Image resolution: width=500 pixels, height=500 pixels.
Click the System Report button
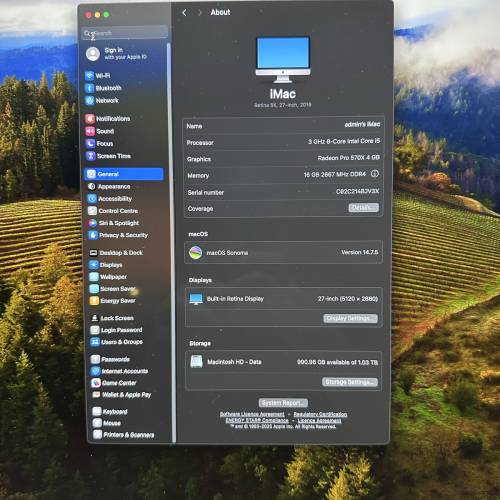pyautogui.click(x=283, y=403)
